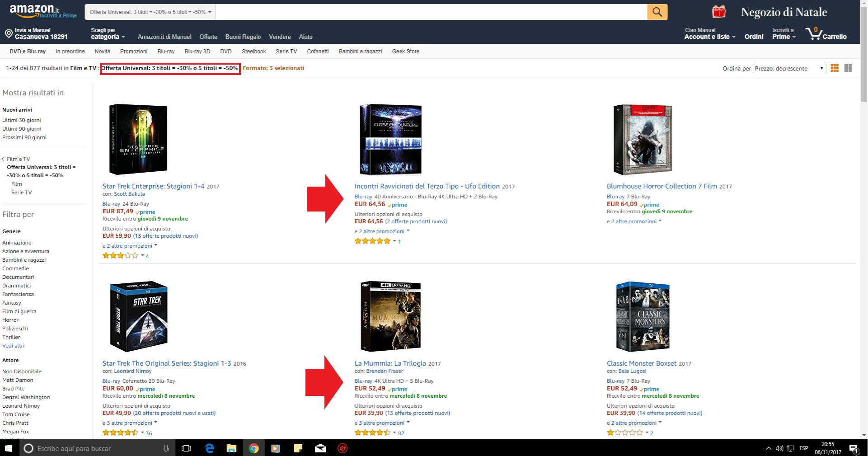Switch to list view layout icon
Image resolution: width=868 pixels, height=456 pixels.
848,68
